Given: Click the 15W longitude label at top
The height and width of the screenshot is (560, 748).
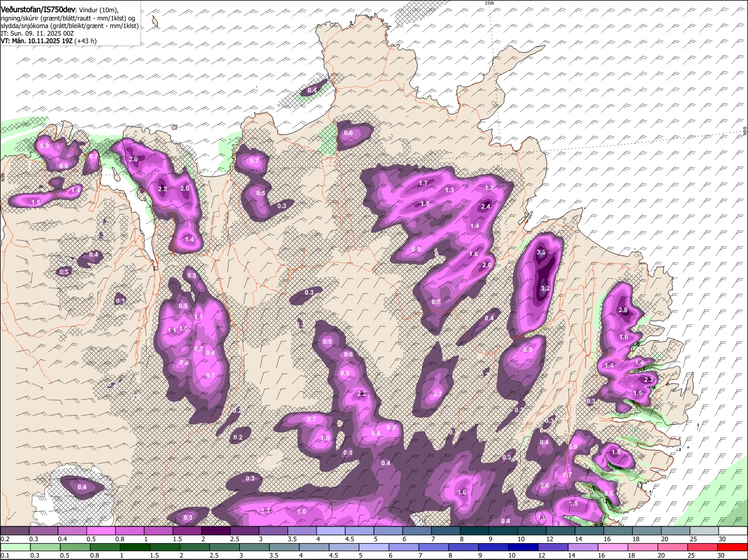Looking at the screenshot, I should 489,4.
